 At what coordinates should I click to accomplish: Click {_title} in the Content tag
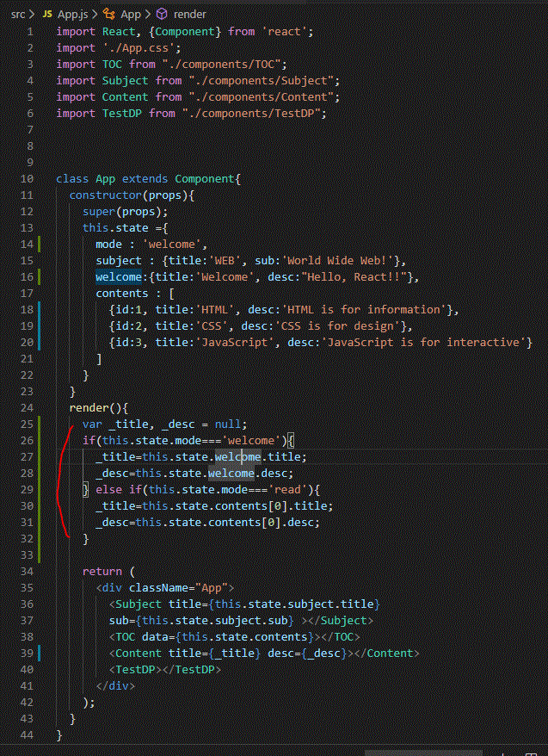pyautogui.click(x=235, y=654)
